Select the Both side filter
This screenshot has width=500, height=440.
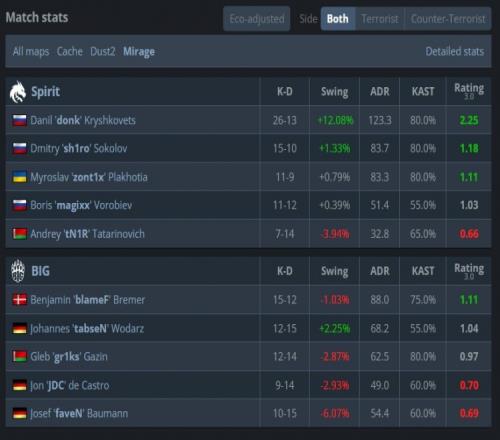(x=338, y=19)
